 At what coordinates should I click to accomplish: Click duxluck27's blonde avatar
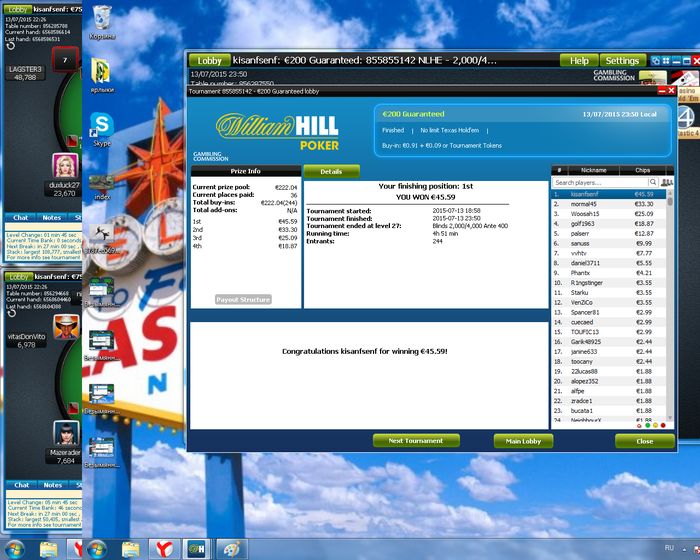point(65,165)
